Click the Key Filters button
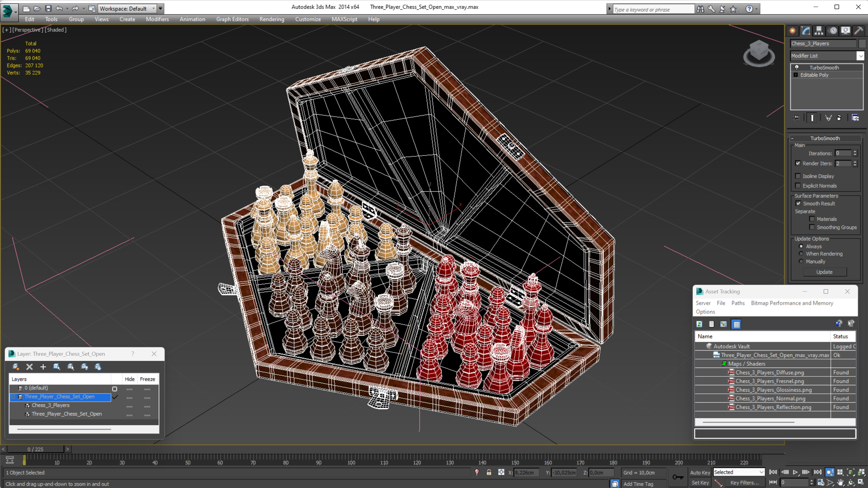The image size is (868, 488). click(x=745, y=482)
